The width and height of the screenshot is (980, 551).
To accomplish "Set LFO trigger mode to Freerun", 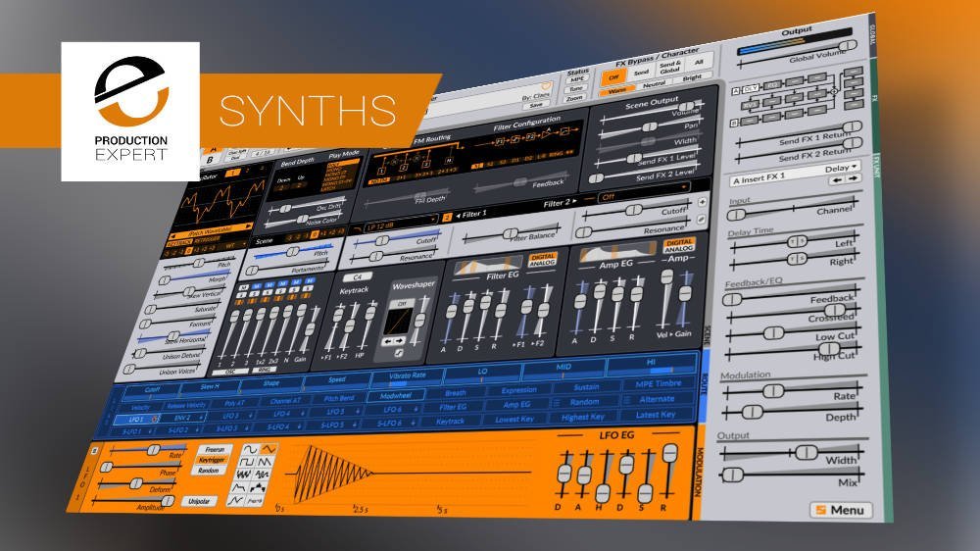I will 215,450.
